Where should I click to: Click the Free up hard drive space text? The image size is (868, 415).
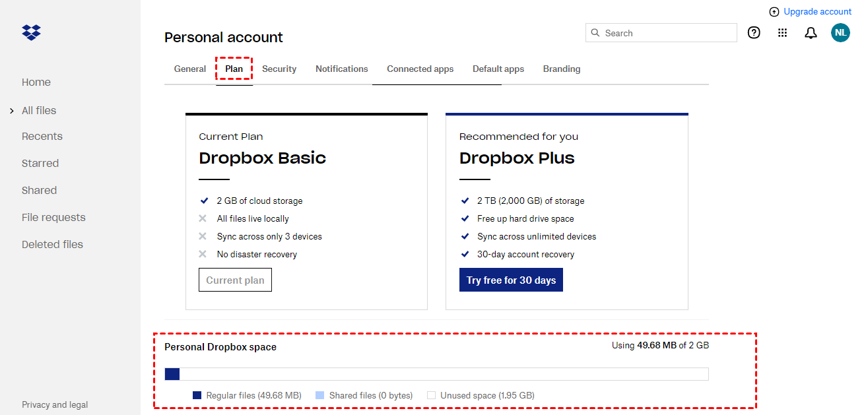(526, 218)
